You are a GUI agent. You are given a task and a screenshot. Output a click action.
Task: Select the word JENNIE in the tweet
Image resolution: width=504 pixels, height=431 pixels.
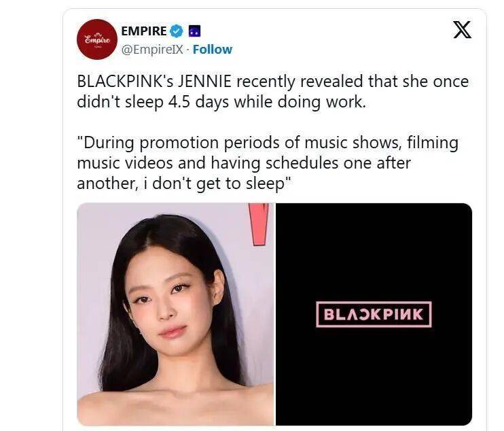(x=204, y=81)
